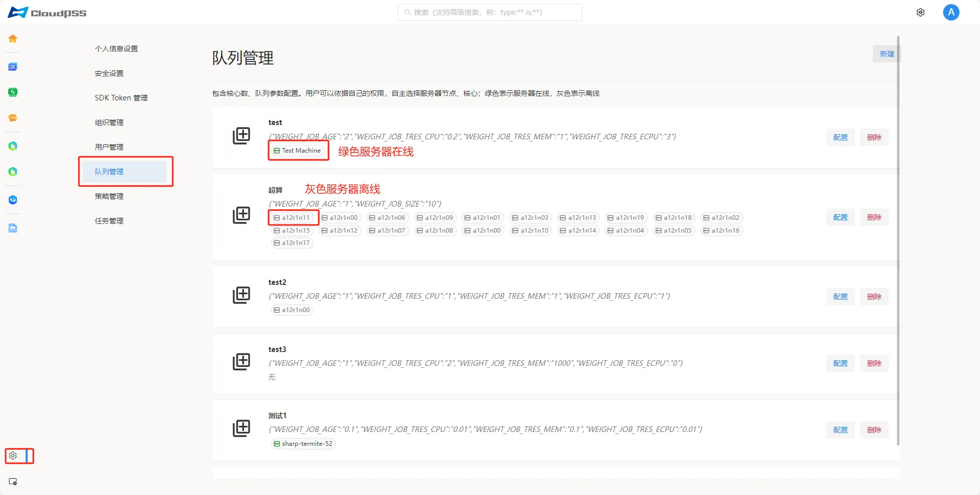Click the a12r1n18 server tag
The image size is (980, 495).
[x=673, y=218]
